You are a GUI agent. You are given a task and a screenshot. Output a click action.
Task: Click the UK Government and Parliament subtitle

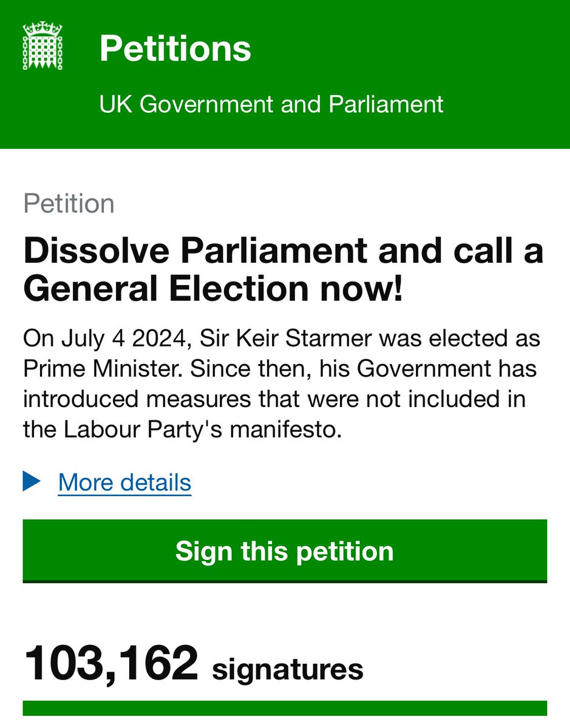(x=271, y=104)
